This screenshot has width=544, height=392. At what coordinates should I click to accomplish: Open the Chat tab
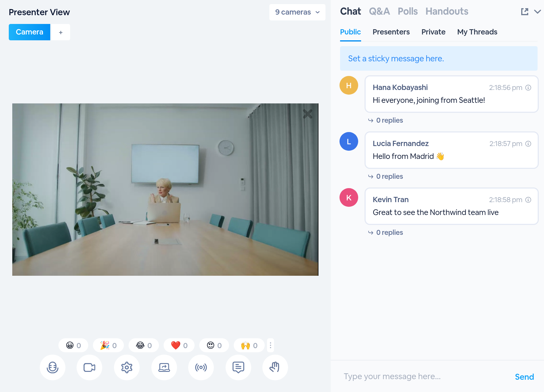coord(351,11)
